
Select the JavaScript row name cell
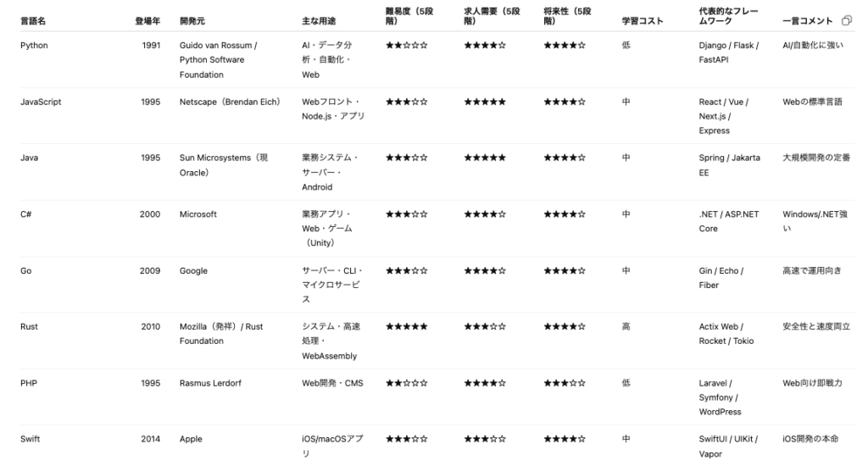click(x=41, y=102)
